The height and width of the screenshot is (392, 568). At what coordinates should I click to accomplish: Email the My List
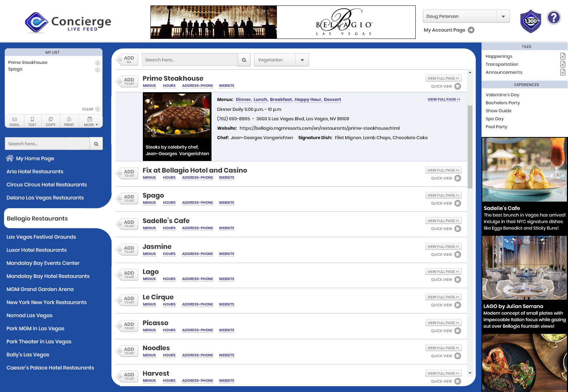pyautogui.click(x=15, y=121)
